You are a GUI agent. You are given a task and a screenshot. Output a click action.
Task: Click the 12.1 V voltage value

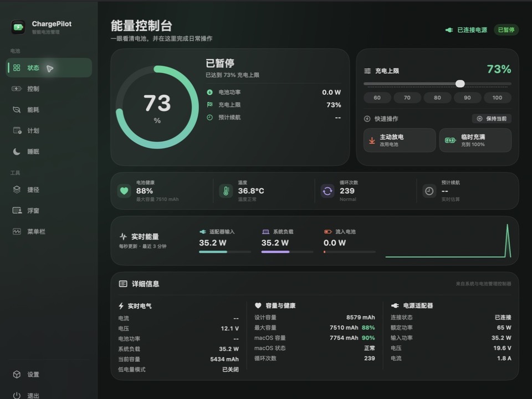point(229,329)
